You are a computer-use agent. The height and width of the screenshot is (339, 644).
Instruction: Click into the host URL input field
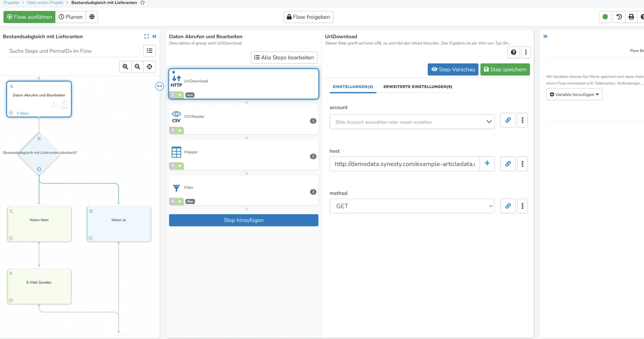(405, 164)
